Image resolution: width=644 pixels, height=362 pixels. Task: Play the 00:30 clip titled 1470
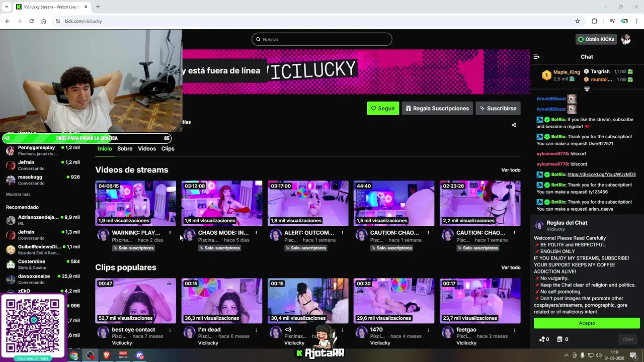pyautogui.click(x=394, y=301)
